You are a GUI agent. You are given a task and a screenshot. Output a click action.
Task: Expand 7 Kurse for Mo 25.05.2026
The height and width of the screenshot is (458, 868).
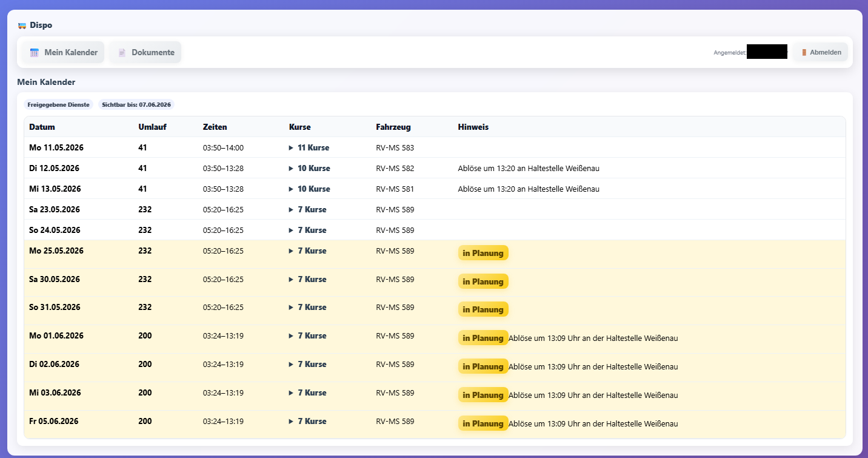[307, 251]
